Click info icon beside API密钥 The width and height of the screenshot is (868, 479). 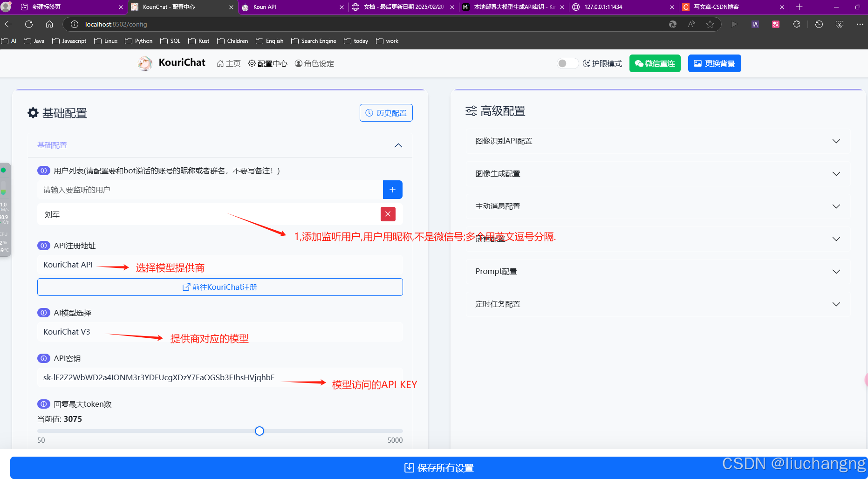43,358
